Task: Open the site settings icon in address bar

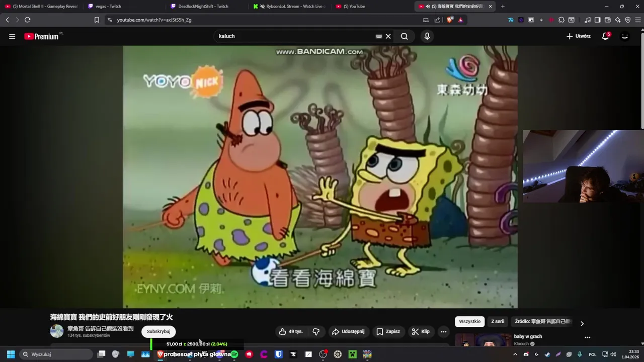Action: tap(110, 20)
